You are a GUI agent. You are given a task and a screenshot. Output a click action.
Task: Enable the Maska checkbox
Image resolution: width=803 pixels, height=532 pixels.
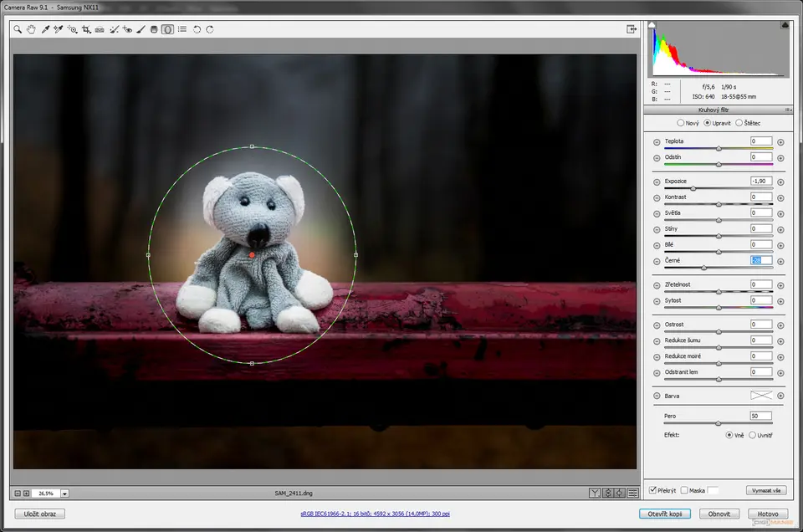tap(684, 490)
